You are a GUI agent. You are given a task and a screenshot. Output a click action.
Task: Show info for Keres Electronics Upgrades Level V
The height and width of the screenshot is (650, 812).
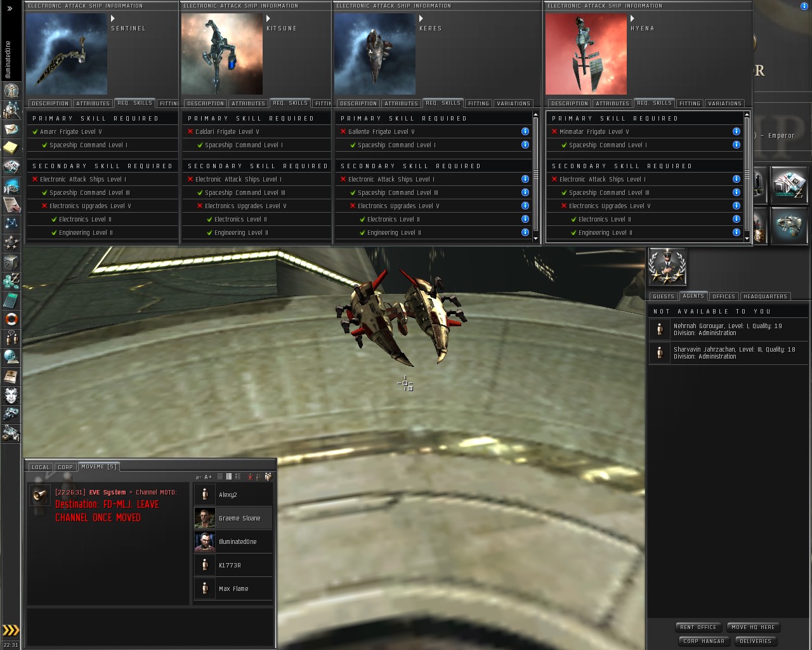(525, 206)
